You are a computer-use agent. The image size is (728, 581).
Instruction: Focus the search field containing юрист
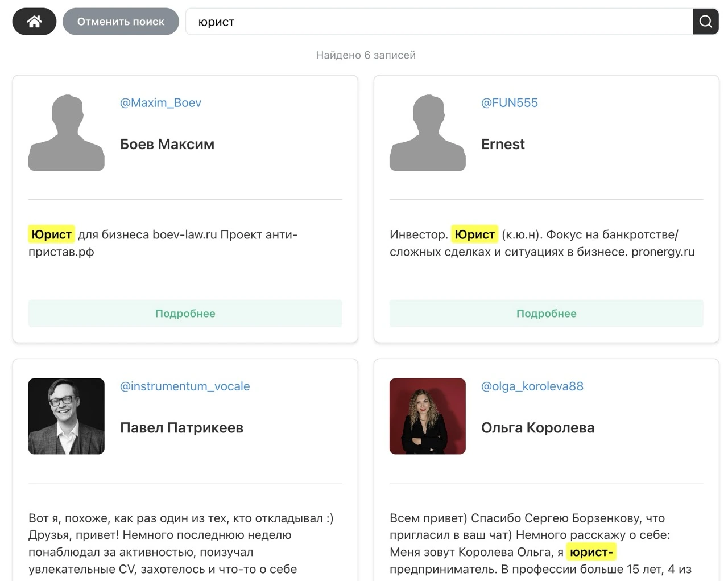point(439,22)
